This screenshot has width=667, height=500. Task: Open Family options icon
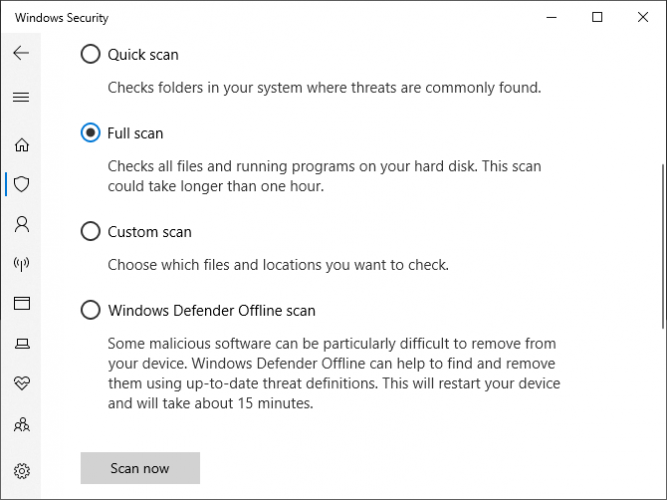pos(21,424)
